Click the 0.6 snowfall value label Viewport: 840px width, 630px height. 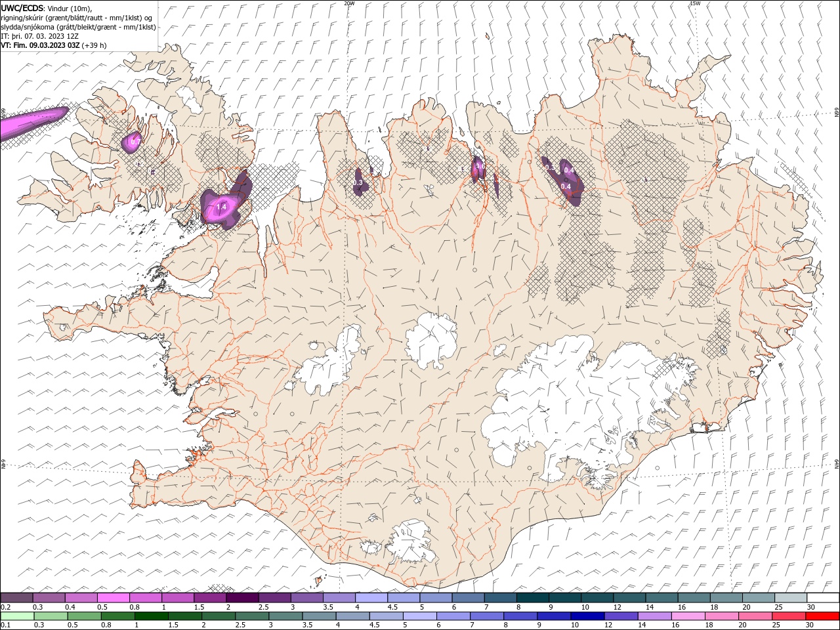[480, 166]
